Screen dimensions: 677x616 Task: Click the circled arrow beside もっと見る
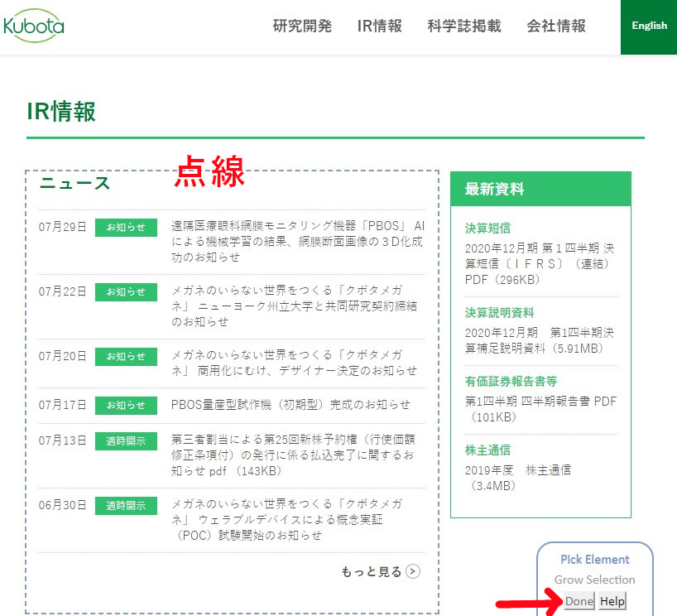(x=413, y=571)
